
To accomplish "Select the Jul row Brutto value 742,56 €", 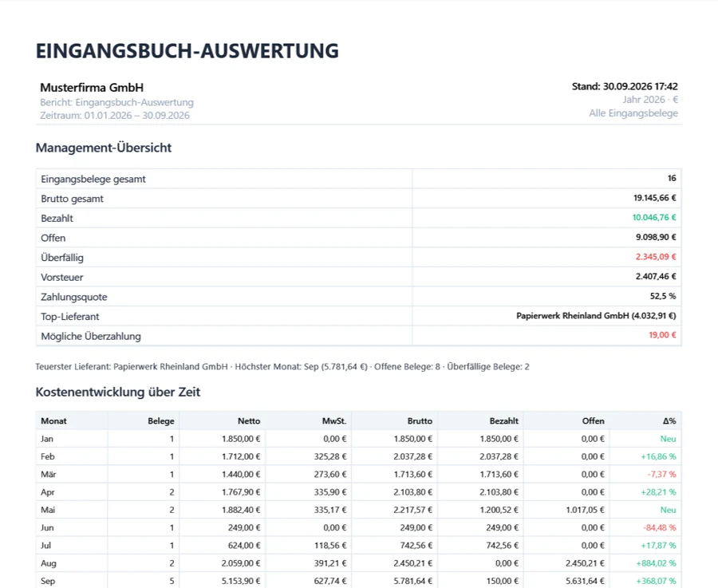I will 416,546.
